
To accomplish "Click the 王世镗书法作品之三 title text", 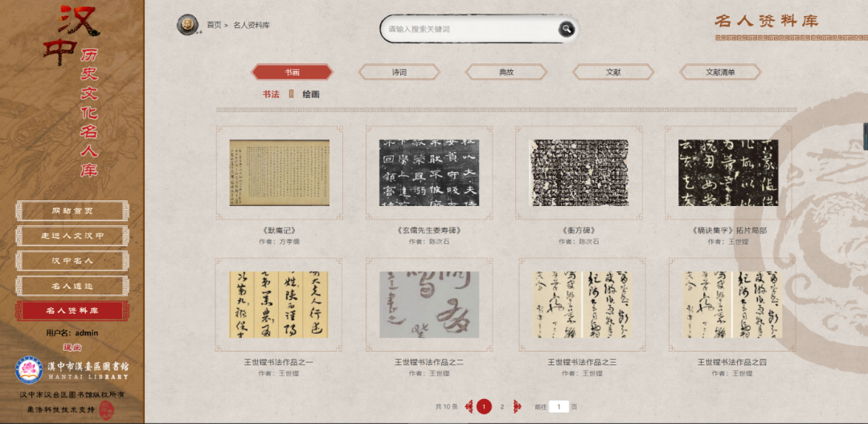I will point(583,363).
